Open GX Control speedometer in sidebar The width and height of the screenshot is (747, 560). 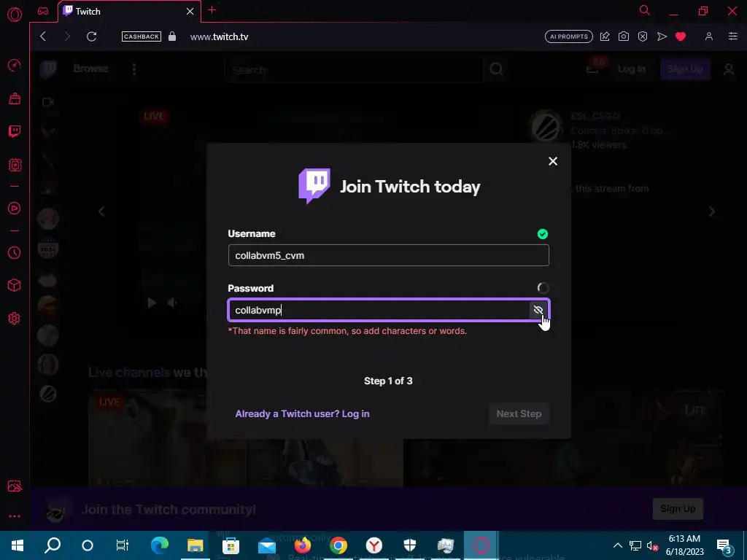pyautogui.click(x=15, y=65)
